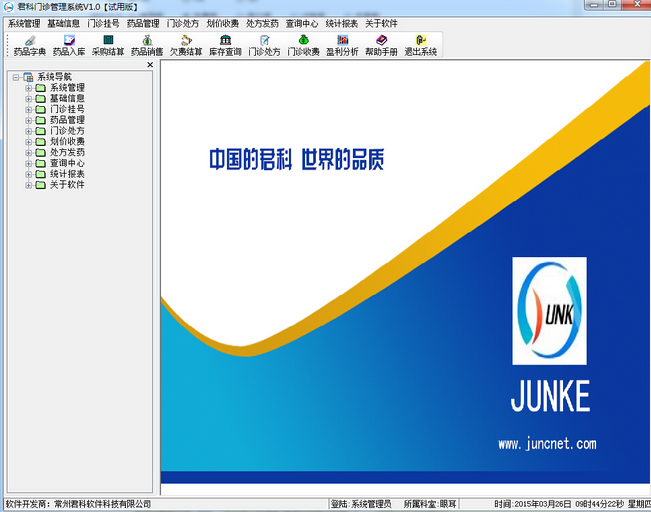
Task: Maximize the 君科门诊管理系统 window
Action: click(612, 5)
